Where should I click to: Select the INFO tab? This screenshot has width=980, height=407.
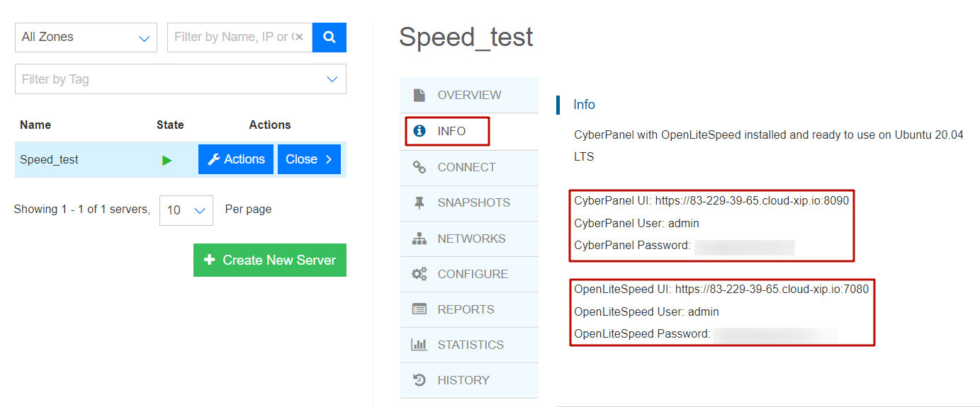(469, 131)
